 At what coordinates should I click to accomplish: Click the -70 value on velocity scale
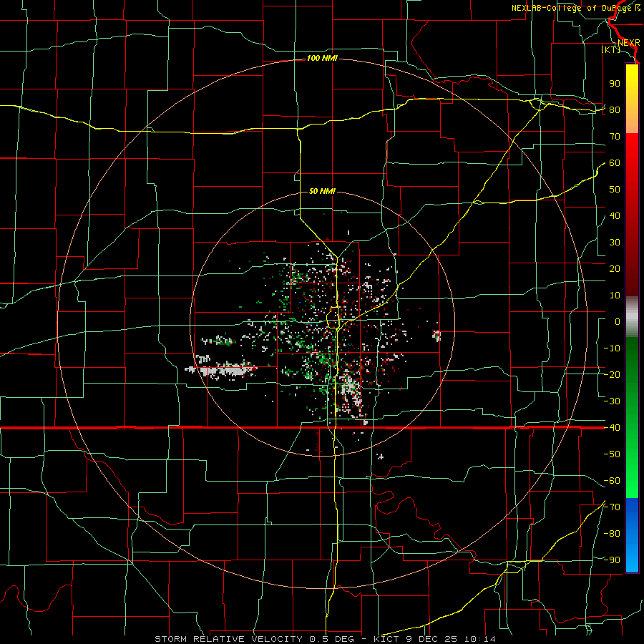[612, 507]
